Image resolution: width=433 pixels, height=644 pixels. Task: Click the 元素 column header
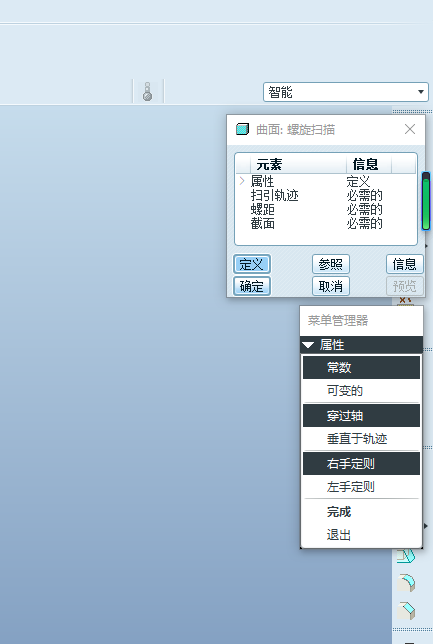tap(298, 164)
